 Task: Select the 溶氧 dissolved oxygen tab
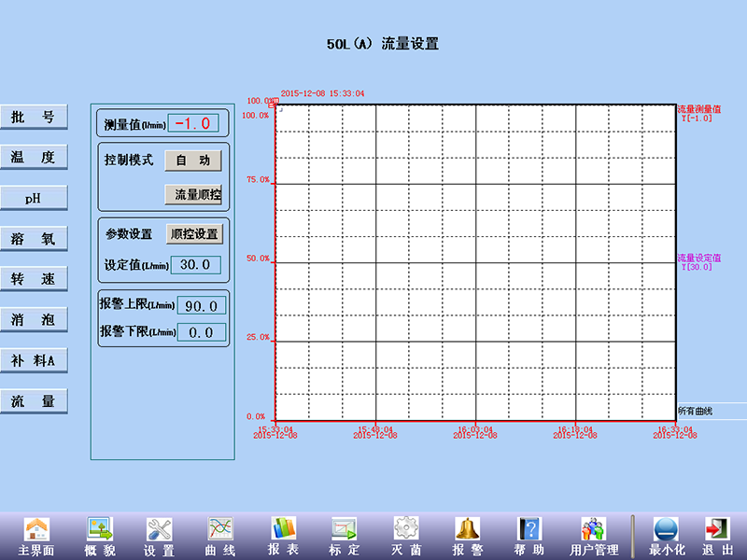(34, 239)
